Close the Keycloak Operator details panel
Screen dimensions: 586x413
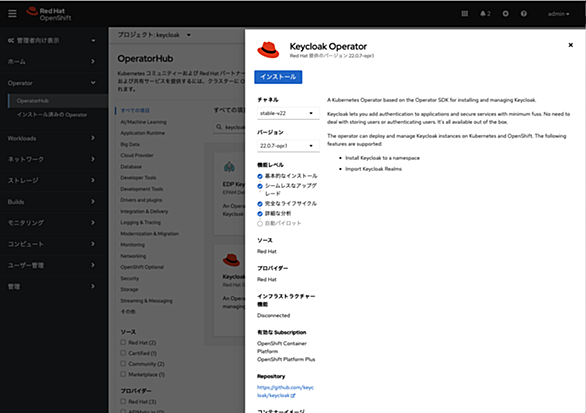click(570, 45)
